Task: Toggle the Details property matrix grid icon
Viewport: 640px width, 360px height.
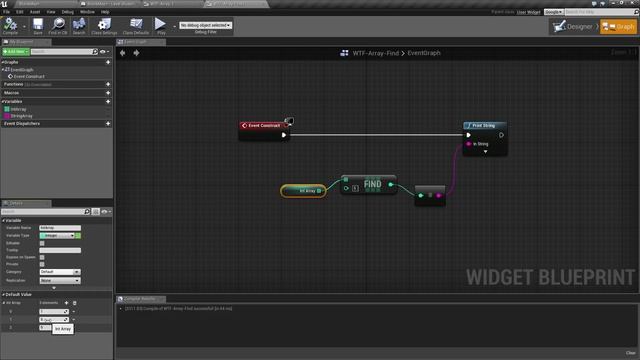Action: [96, 211]
